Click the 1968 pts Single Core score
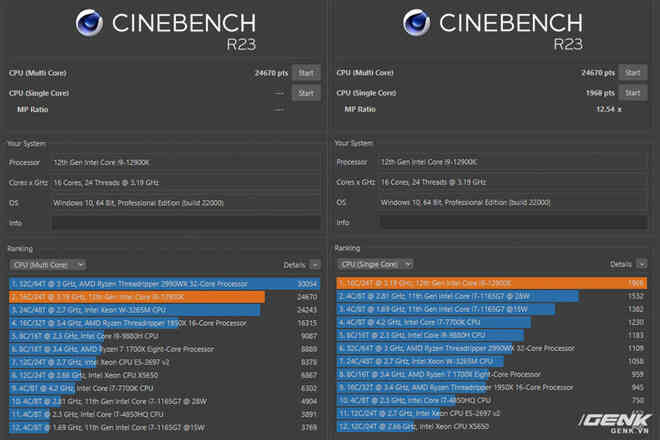This screenshot has height=440, width=660. pyautogui.click(x=600, y=93)
